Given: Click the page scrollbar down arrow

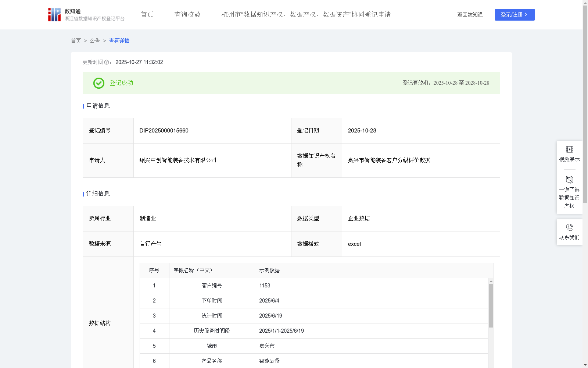Looking at the screenshot, I should click(x=585, y=365).
